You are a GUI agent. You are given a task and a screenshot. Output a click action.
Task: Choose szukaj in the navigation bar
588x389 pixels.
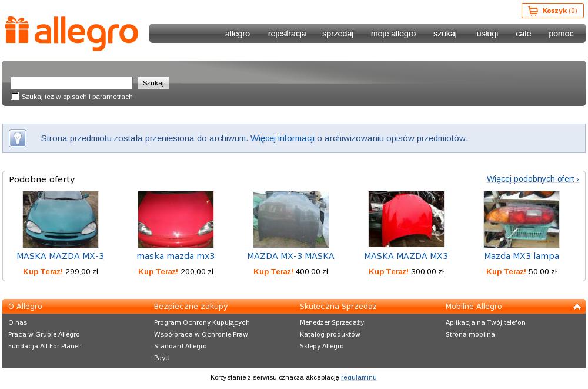445,34
